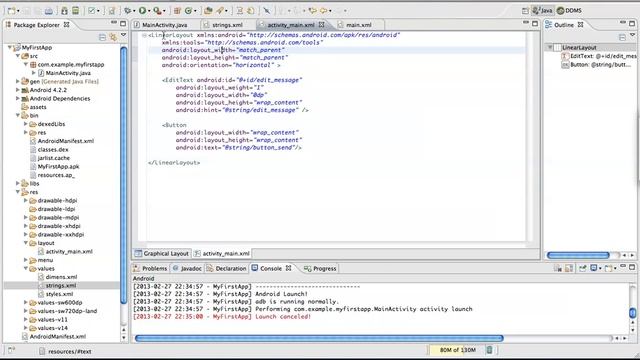Click the green Run button in toolbar
Viewport: 640px width, 360px height.
click(142, 11)
